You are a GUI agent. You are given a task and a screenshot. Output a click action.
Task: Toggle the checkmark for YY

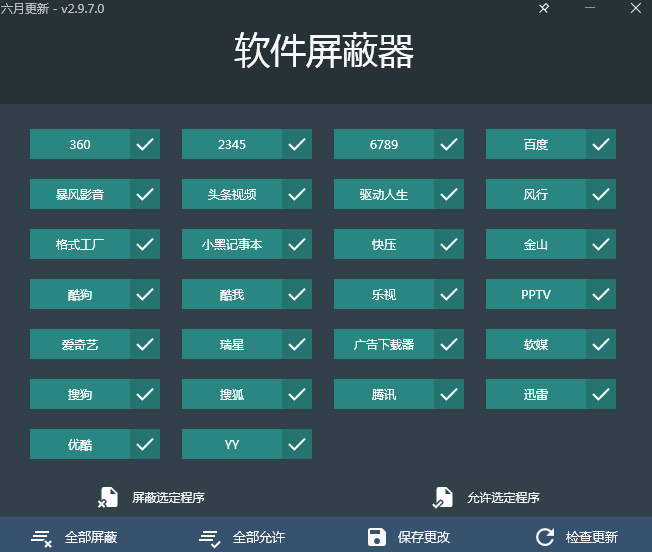point(297,444)
